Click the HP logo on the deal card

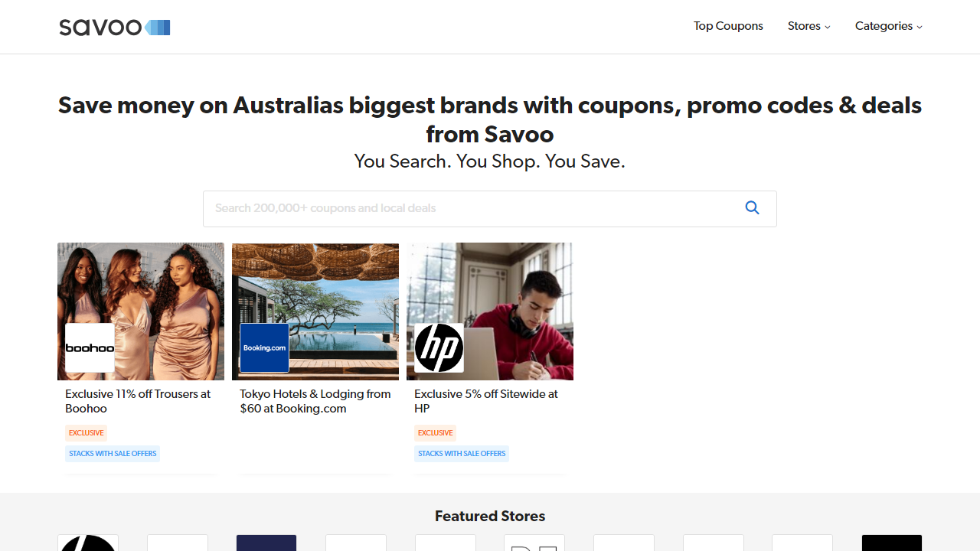point(439,347)
